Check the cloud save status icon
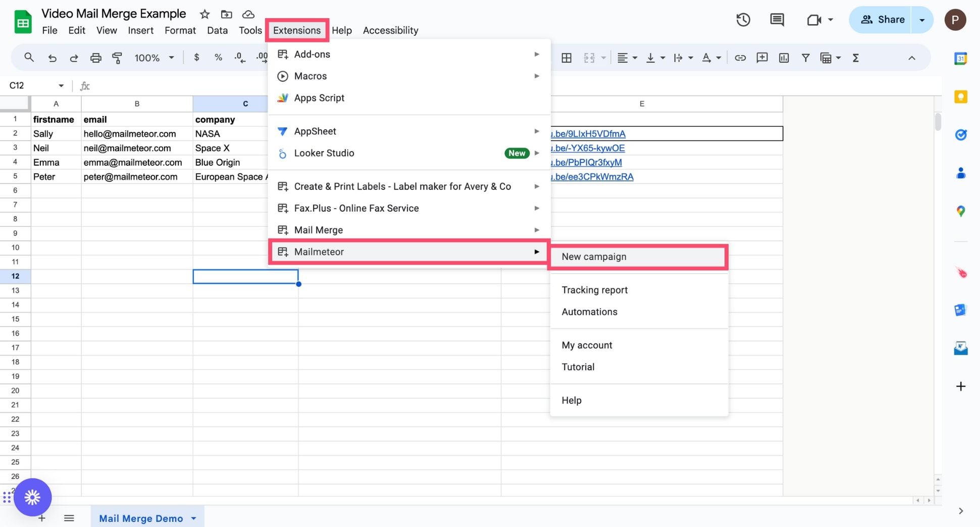The width and height of the screenshot is (980, 527). 248,14
